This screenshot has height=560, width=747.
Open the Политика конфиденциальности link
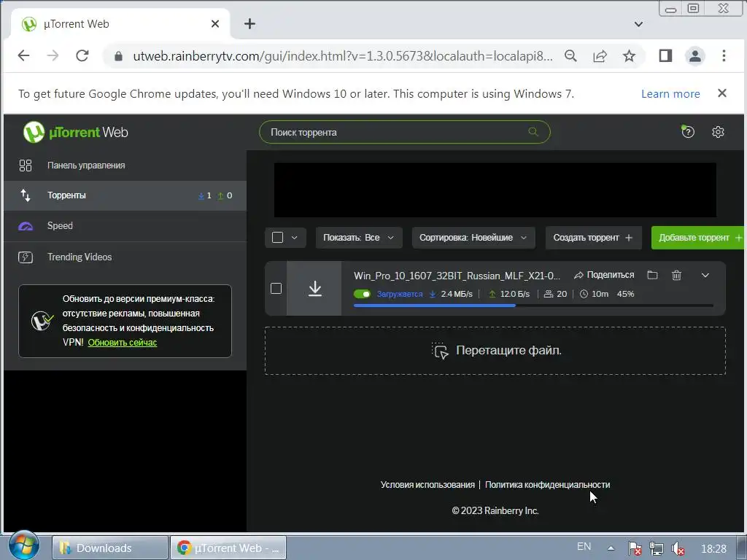[x=547, y=485]
